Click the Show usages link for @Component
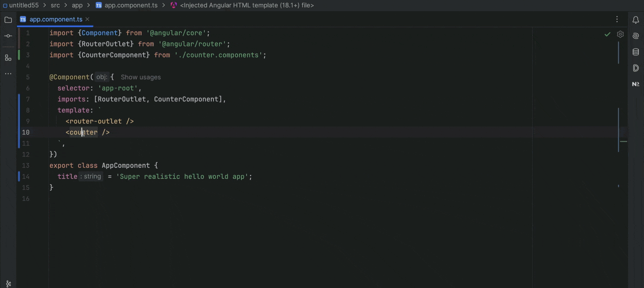Screen dimensions: 644x288 [x=140, y=77]
